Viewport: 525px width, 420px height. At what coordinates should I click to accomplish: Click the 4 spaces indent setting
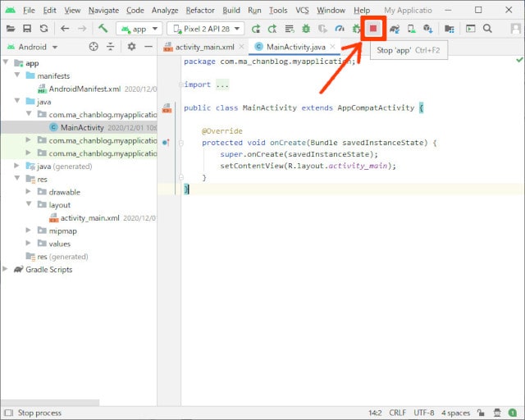point(456,413)
